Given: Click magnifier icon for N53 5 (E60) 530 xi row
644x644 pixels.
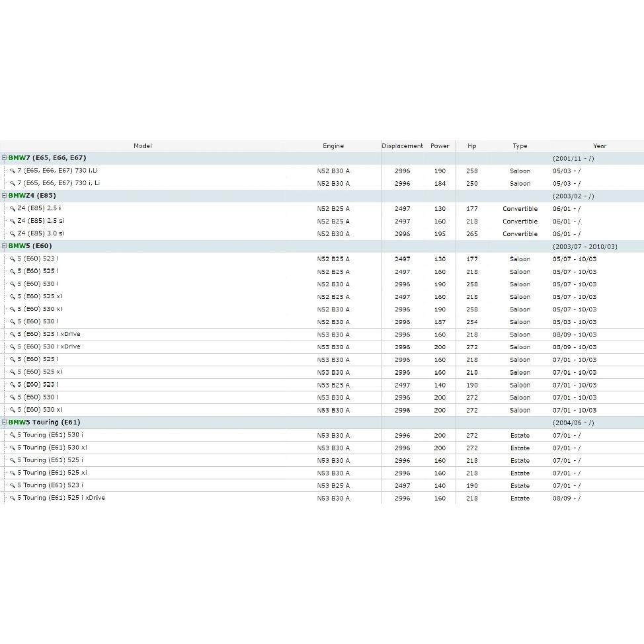Looking at the screenshot, I should point(13,410).
